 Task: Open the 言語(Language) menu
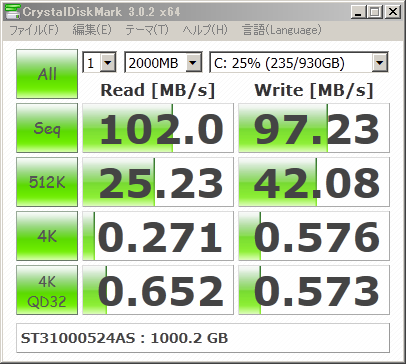click(282, 30)
